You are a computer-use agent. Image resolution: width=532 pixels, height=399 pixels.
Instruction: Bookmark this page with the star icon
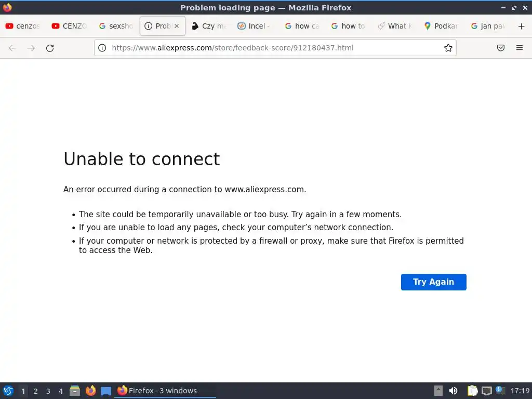click(448, 48)
